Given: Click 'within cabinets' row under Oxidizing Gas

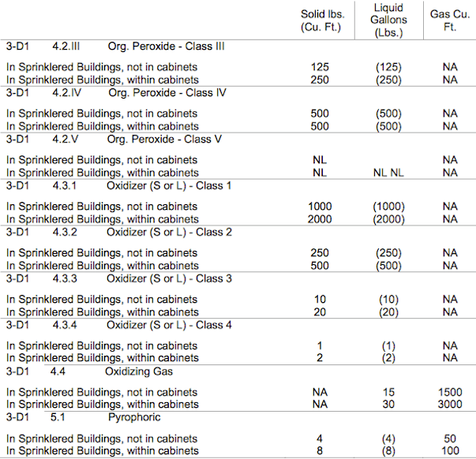Looking at the screenshot, I should (238, 405).
